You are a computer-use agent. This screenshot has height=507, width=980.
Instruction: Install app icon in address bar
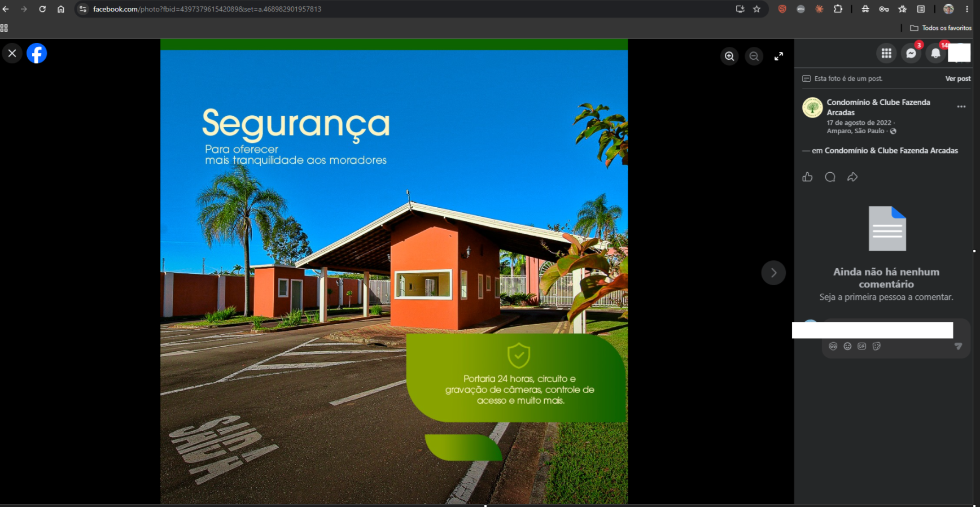click(740, 9)
